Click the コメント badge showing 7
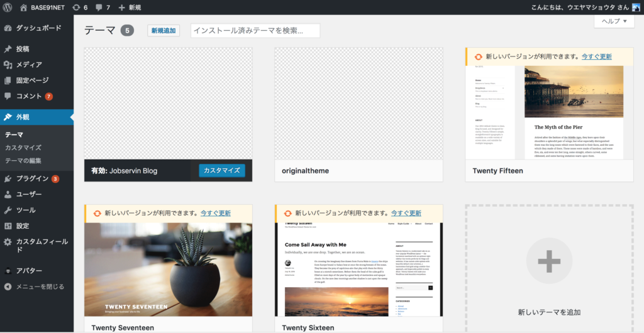 coord(49,97)
